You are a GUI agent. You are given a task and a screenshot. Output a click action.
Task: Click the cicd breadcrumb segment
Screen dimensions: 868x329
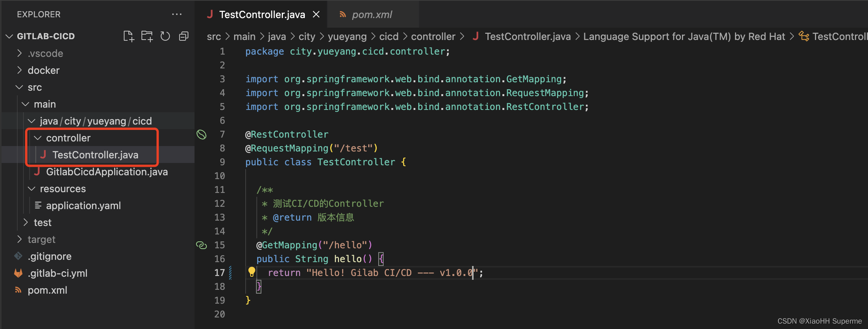[389, 37]
